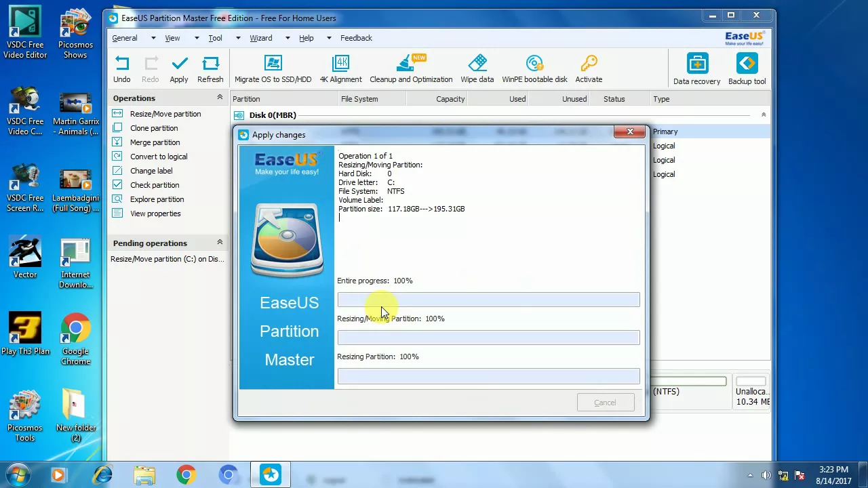Sort by Partition column header
Image resolution: width=868 pixels, height=488 pixels.
point(284,99)
